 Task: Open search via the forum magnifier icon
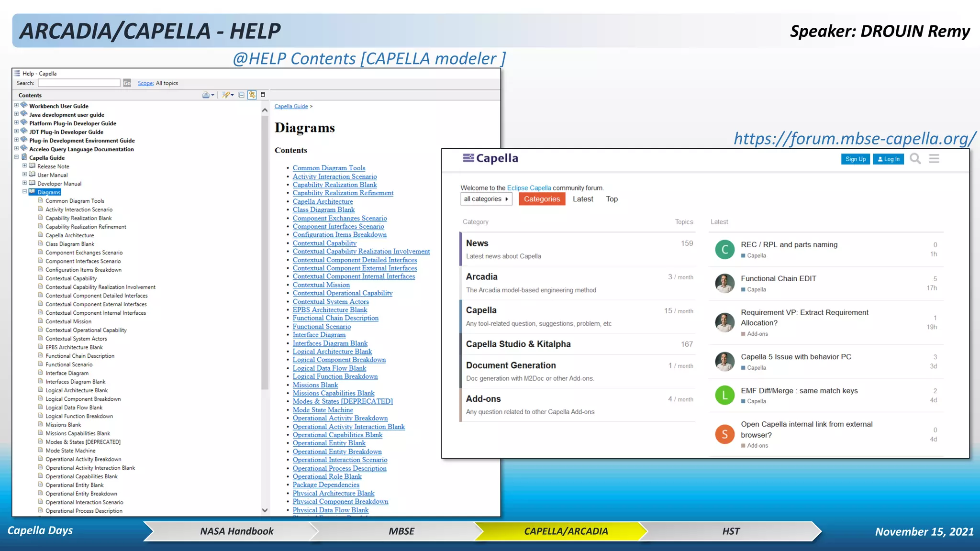coord(915,158)
